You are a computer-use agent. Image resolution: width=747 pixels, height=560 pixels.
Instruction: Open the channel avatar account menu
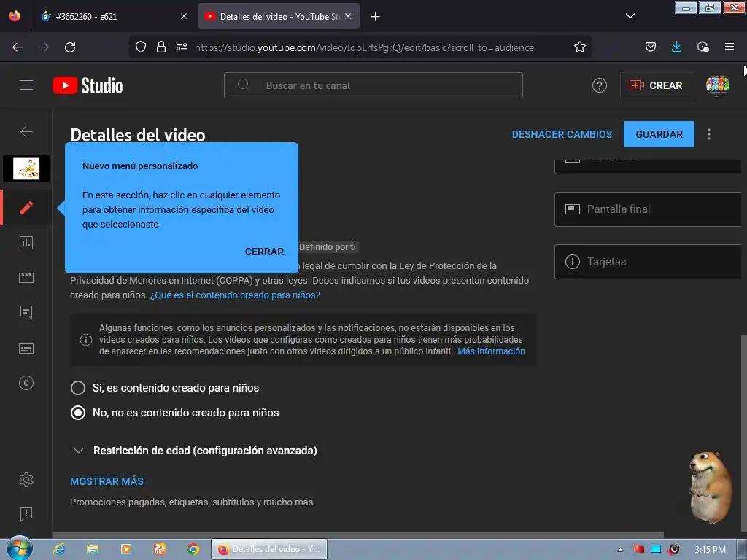(718, 86)
